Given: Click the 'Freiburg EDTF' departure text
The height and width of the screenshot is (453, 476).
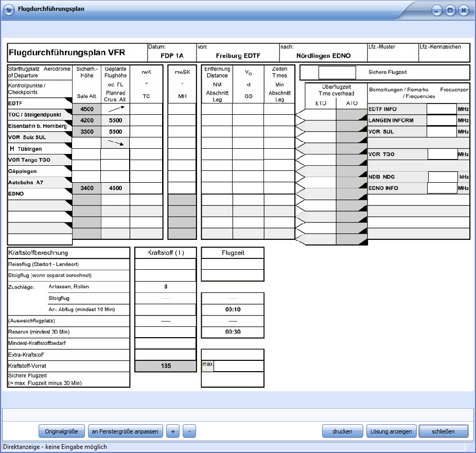Looking at the screenshot, I should (x=238, y=56).
